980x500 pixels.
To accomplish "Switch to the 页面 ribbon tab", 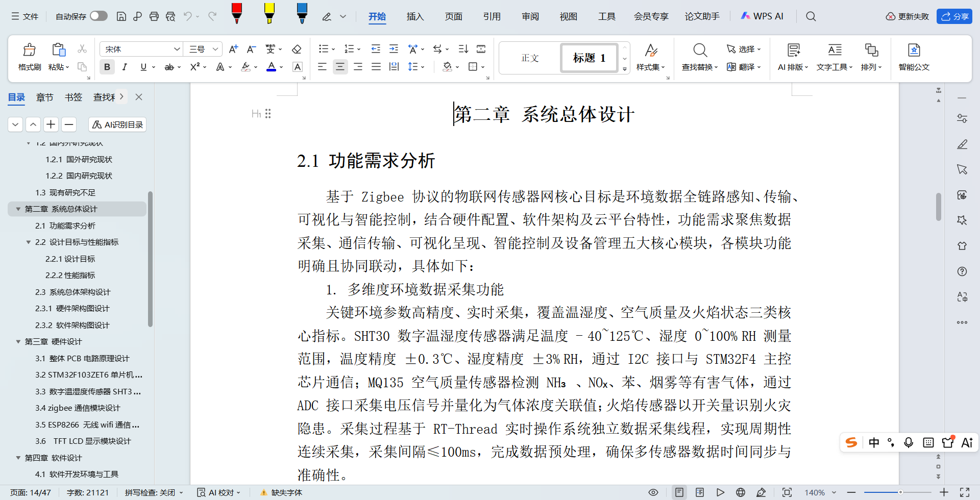I will click(x=453, y=16).
